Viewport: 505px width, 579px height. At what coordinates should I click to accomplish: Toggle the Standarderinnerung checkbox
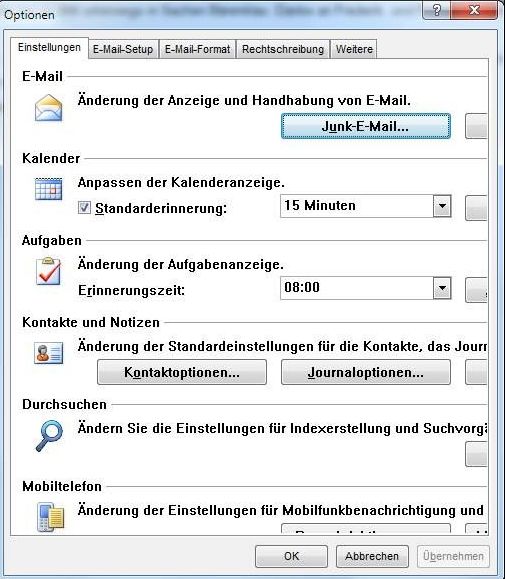84,208
